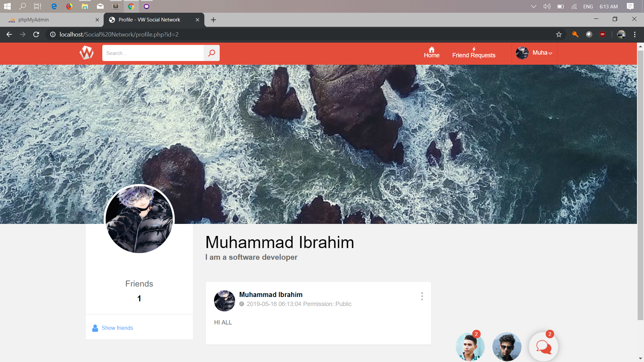Open the chat bubble with 2 notifications

(x=543, y=347)
